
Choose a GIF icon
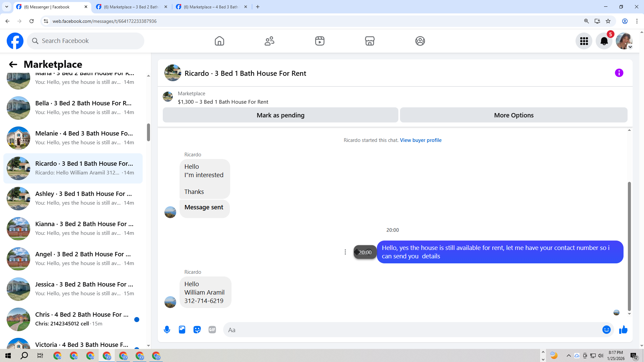coord(212,330)
